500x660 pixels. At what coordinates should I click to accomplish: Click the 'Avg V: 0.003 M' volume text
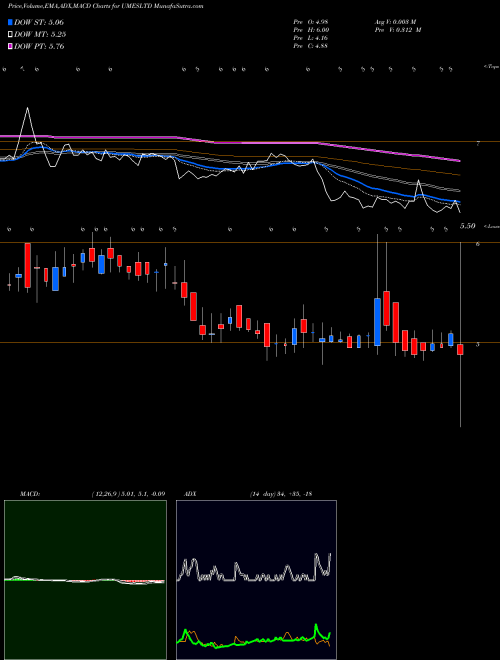[397, 22]
